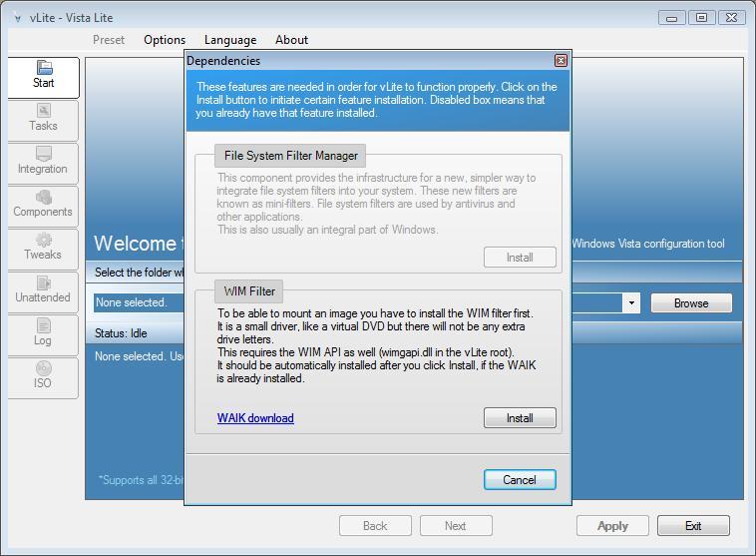Viewport: 756px width, 556px height.
Task: Click the 'Dependencies' dialog title
Action: pyautogui.click(x=223, y=60)
